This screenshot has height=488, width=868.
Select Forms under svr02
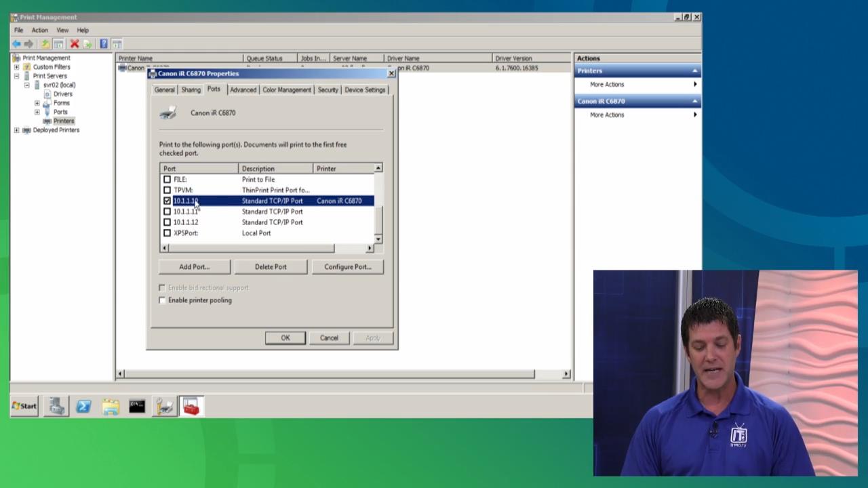tap(61, 103)
